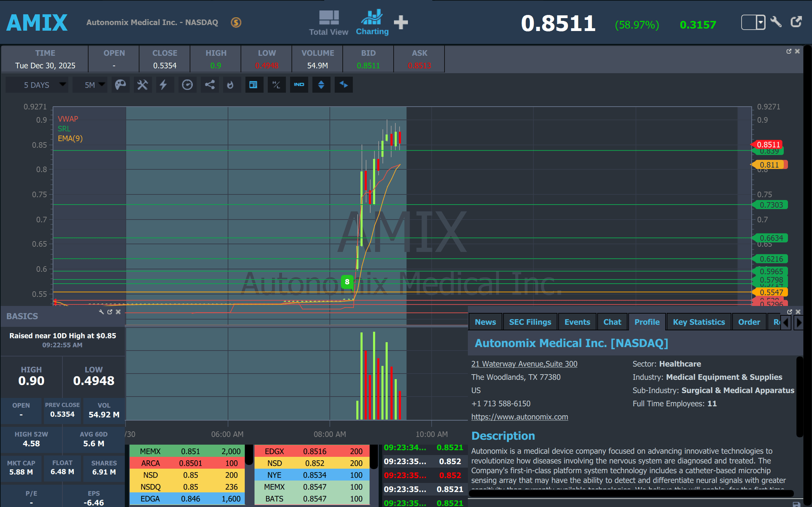Click the orange dollar badge by company name

236,22
